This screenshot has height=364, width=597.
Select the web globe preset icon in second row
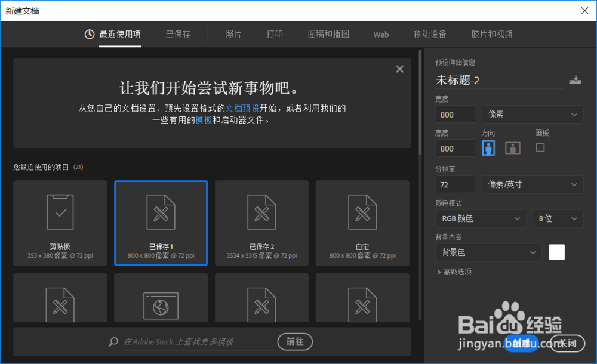coord(161,306)
